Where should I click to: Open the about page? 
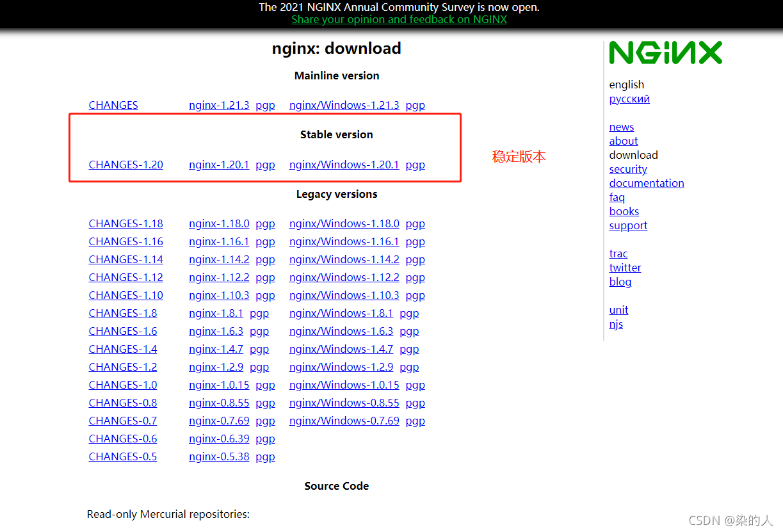click(624, 141)
